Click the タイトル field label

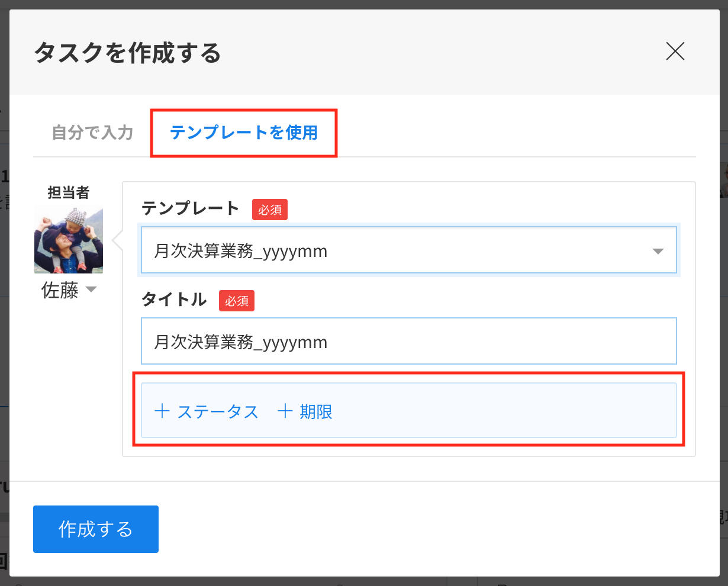pos(174,300)
